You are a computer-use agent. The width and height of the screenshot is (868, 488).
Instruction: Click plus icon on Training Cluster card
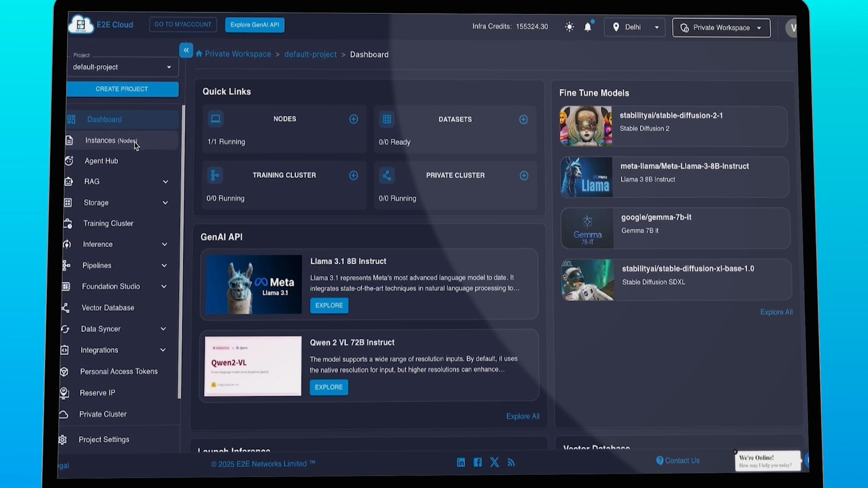point(353,175)
